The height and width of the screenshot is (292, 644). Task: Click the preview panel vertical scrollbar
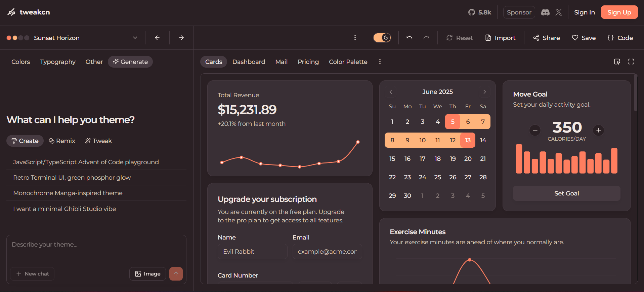click(x=635, y=93)
